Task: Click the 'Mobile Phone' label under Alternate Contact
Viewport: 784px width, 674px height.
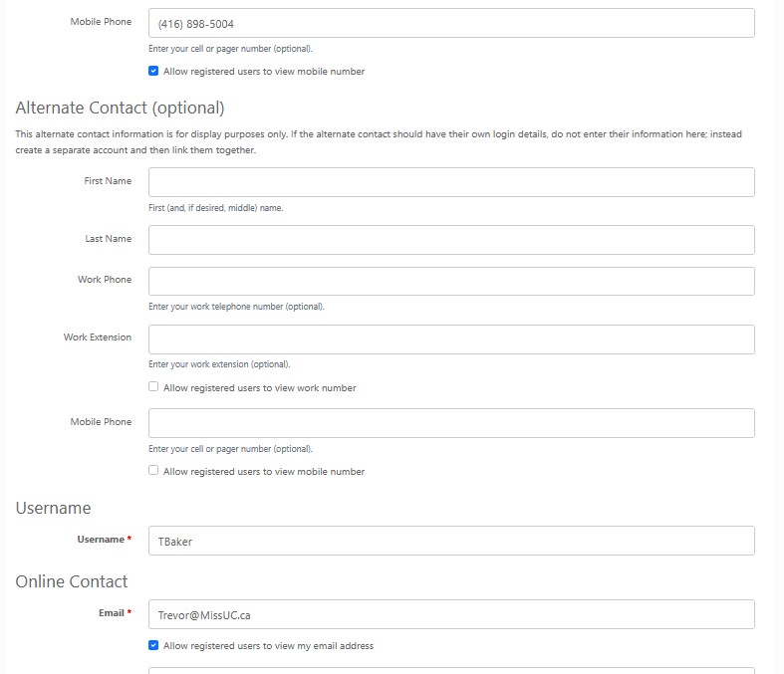Action: (101, 422)
